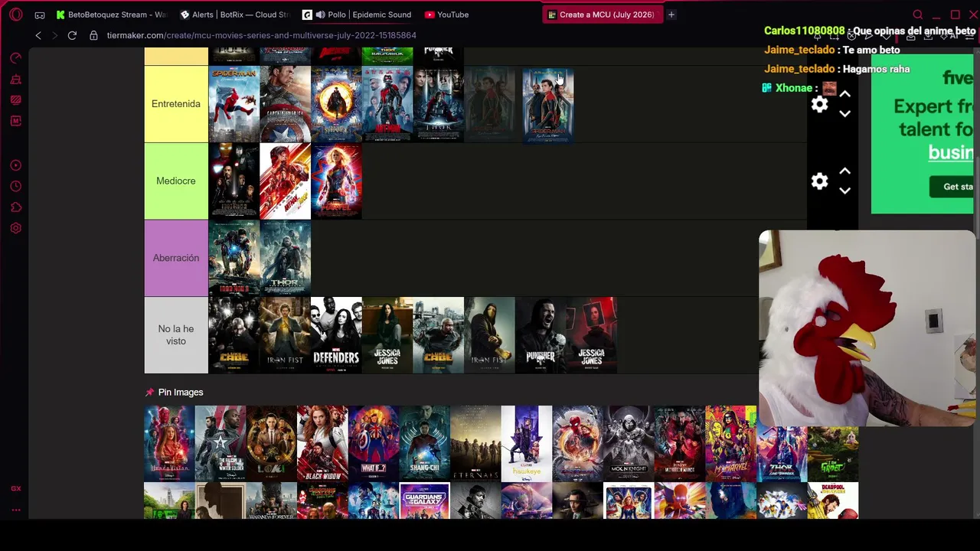Pick the Deadpool poster from the pool
Image resolution: width=980 pixels, height=551 pixels.
tap(833, 501)
